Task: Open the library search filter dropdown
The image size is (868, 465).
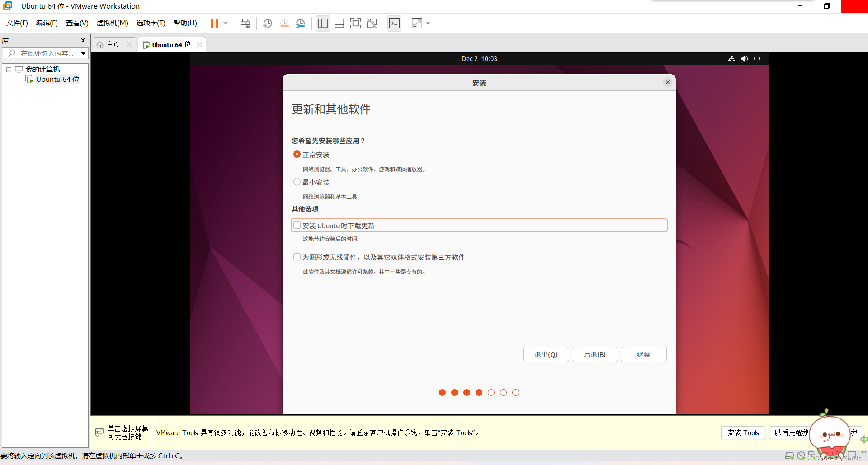Action: [83, 53]
